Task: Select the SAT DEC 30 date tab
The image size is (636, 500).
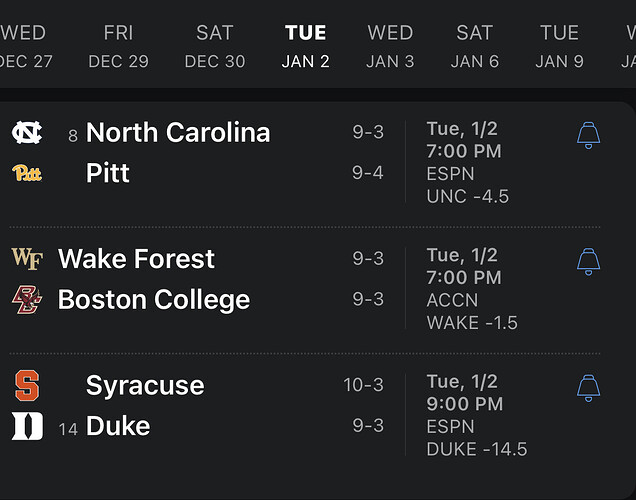Action: tap(215, 46)
